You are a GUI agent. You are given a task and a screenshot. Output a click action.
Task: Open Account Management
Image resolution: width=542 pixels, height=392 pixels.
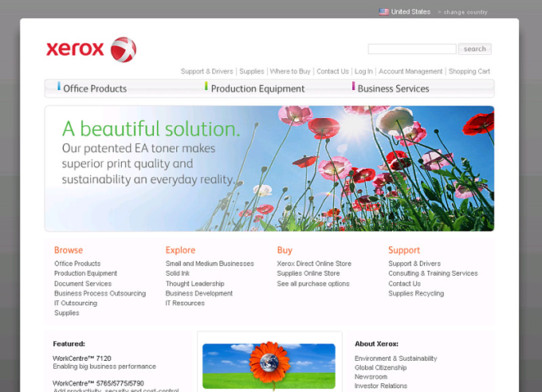pyautogui.click(x=410, y=71)
